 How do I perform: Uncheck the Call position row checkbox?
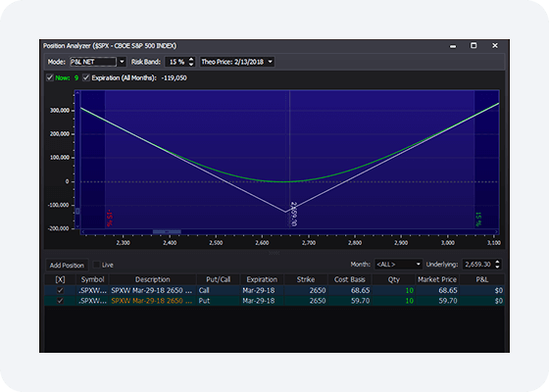[60, 290]
